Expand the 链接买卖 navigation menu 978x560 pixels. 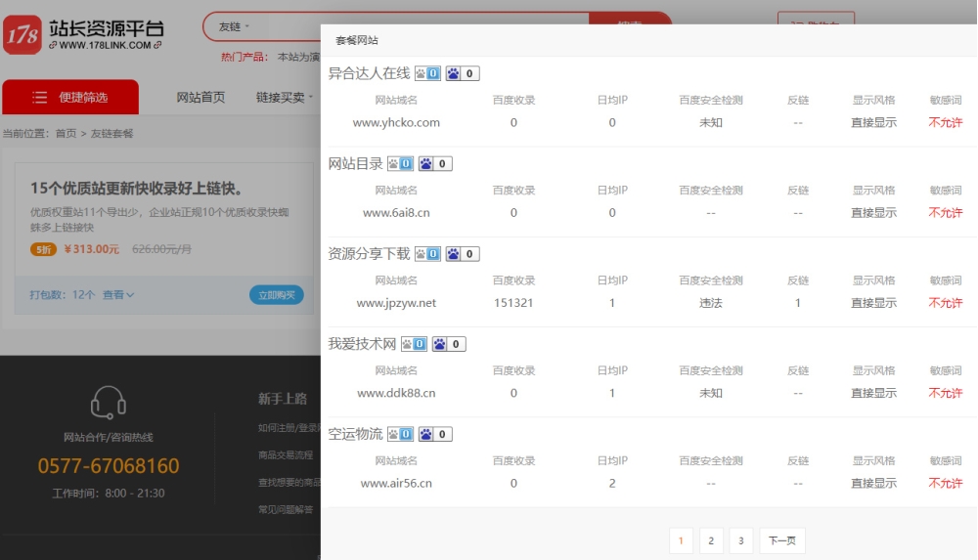tap(285, 98)
